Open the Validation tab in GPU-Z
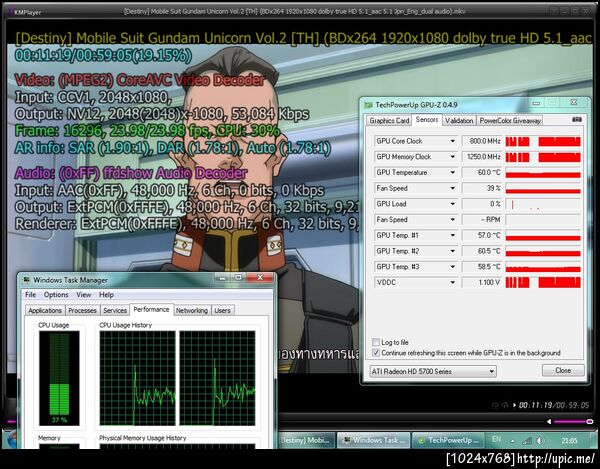 459,121
